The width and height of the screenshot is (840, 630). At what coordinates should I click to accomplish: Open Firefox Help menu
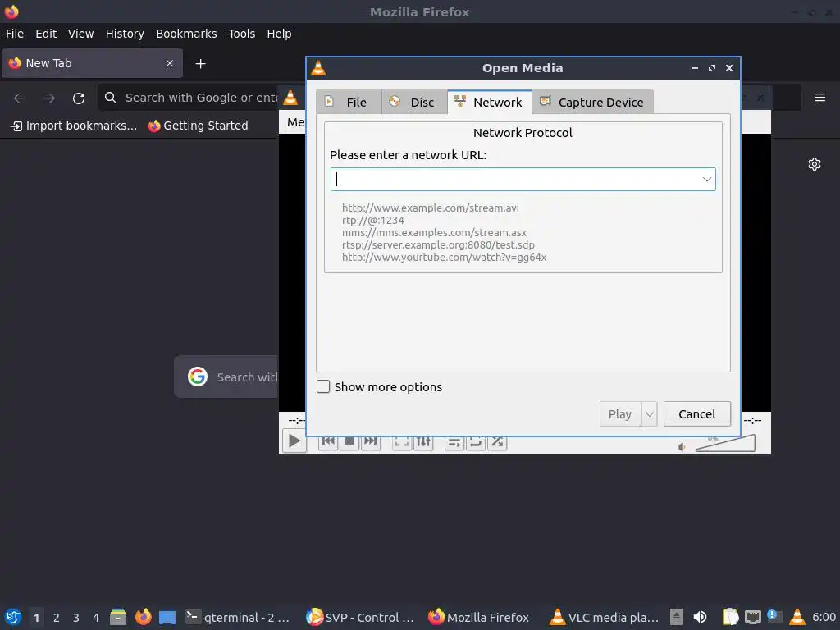(x=279, y=34)
